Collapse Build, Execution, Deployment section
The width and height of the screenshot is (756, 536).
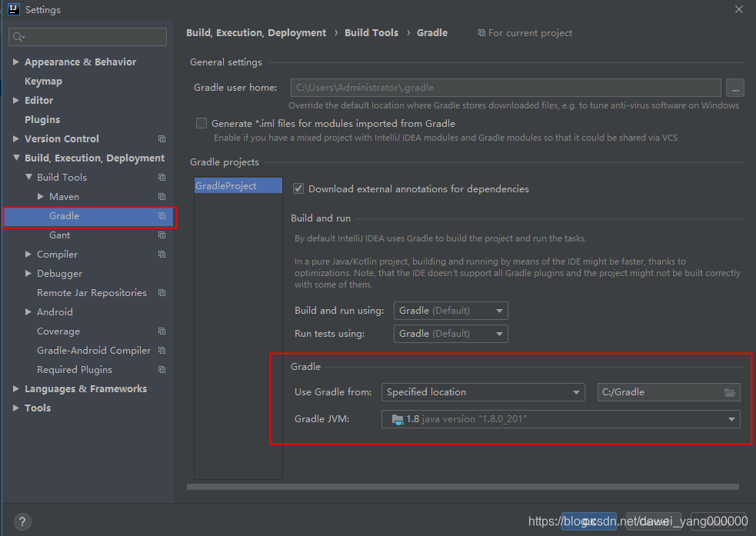click(16, 158)
